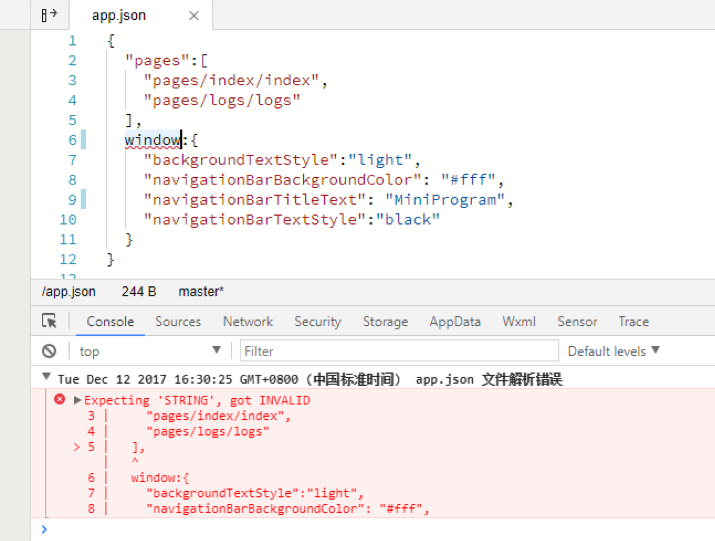
Task: Click the console Filter input field
Action: point(398,351)
